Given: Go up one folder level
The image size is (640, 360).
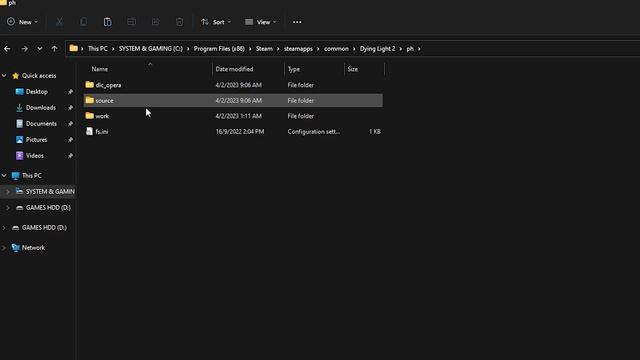Looking at the screenshot, I should tap(54, 49).
